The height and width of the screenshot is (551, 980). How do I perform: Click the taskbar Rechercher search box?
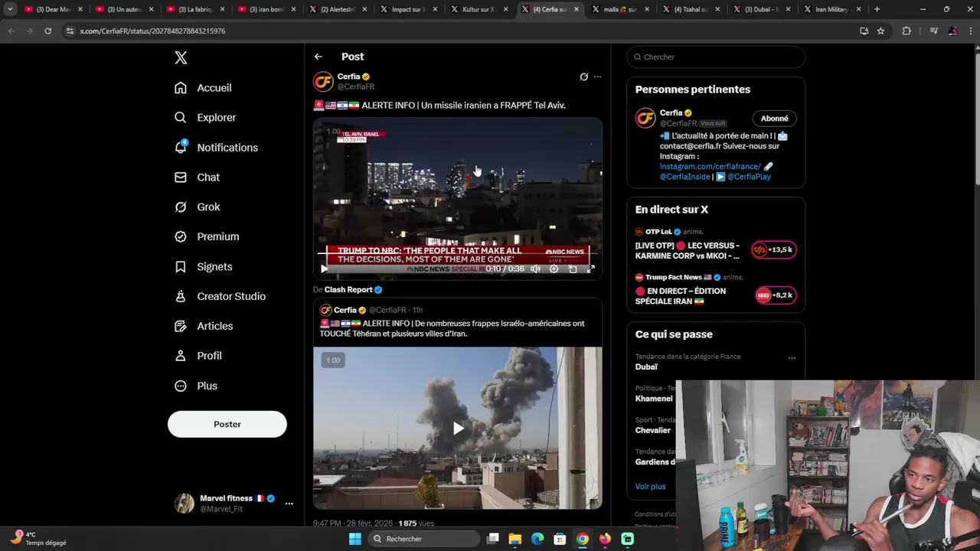[423, 539]
